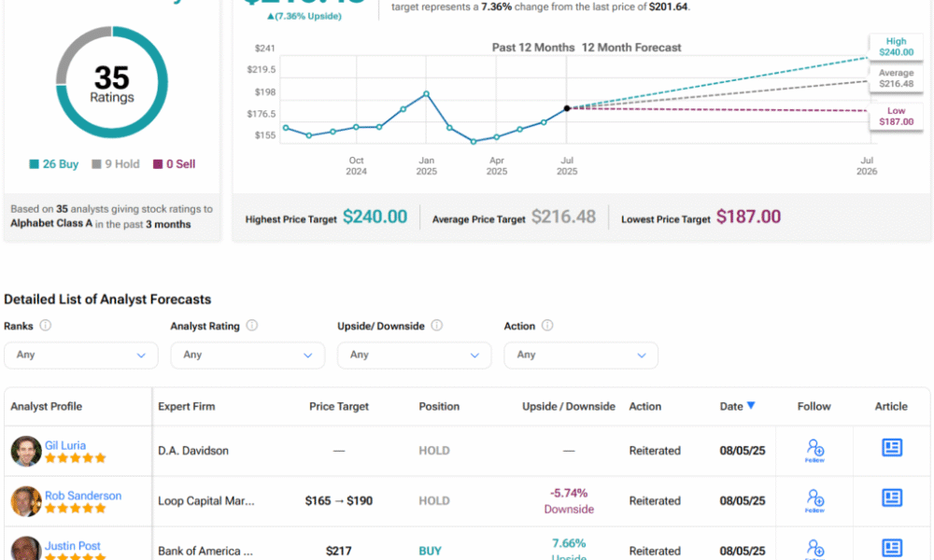Click the info icon beside Analyst Rating

click(x=251, y=326)
